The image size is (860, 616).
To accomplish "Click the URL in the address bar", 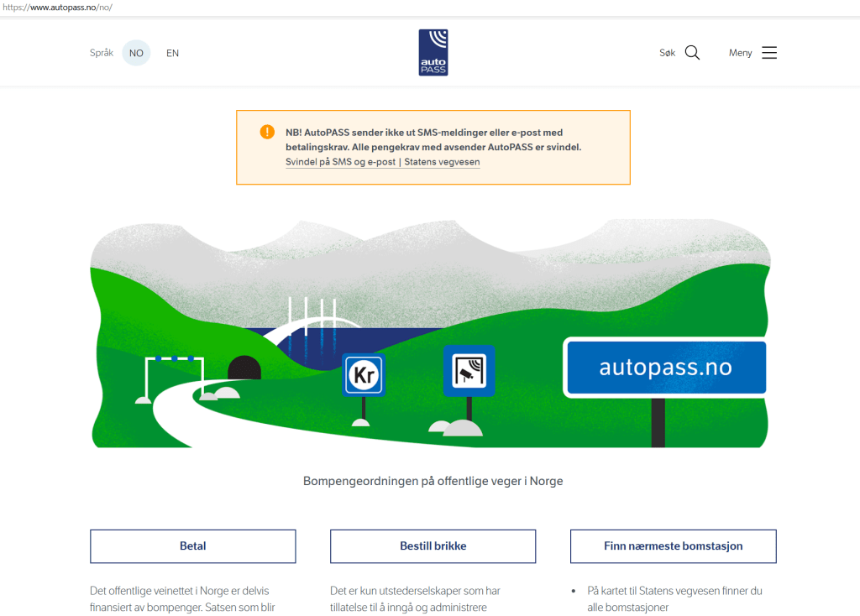I will (x=58, y=7).
